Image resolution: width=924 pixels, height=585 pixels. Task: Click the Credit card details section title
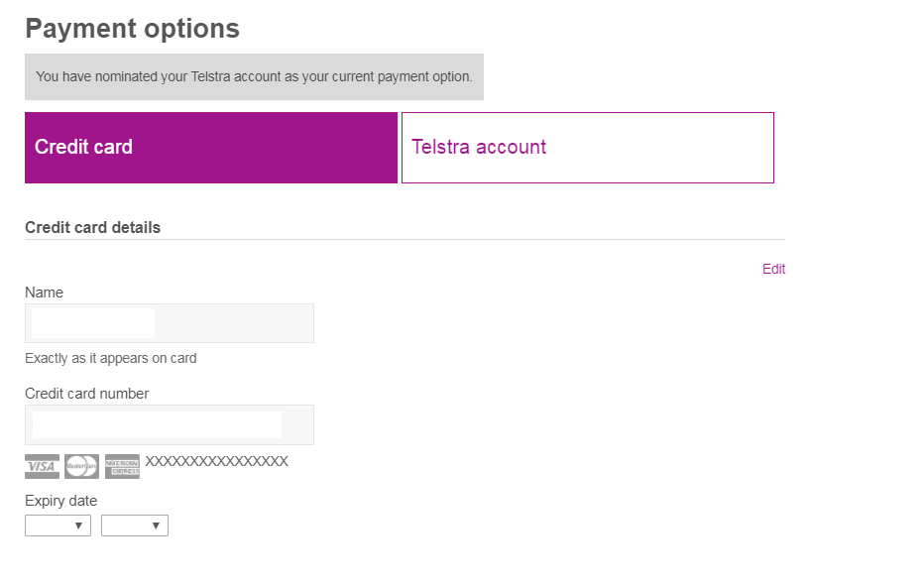point(92,227)
